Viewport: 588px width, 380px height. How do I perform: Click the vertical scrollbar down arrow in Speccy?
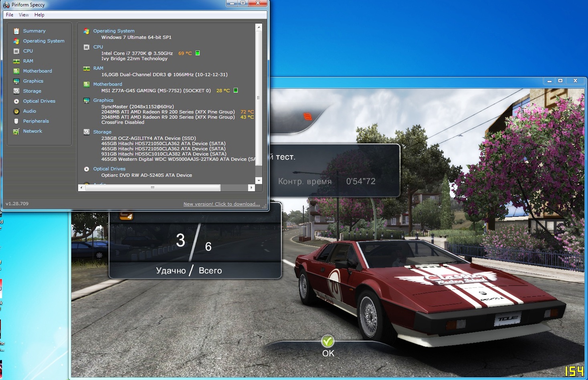coord(259,181)
